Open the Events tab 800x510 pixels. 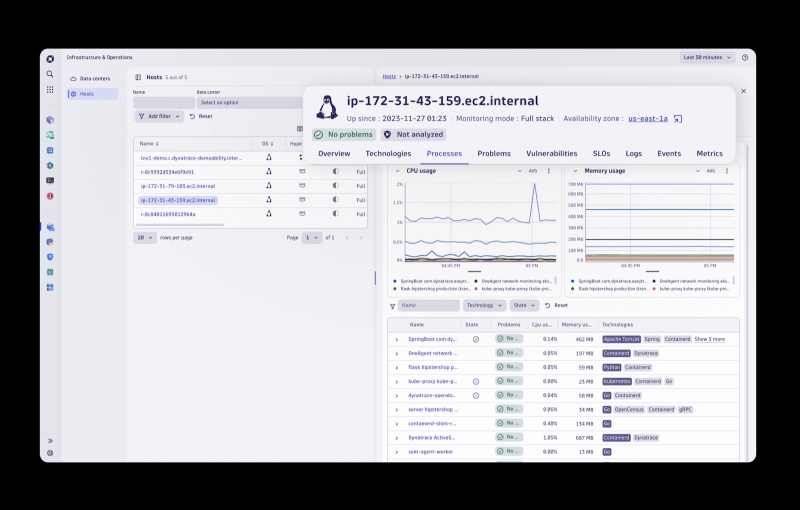click(x=668, y=154)
